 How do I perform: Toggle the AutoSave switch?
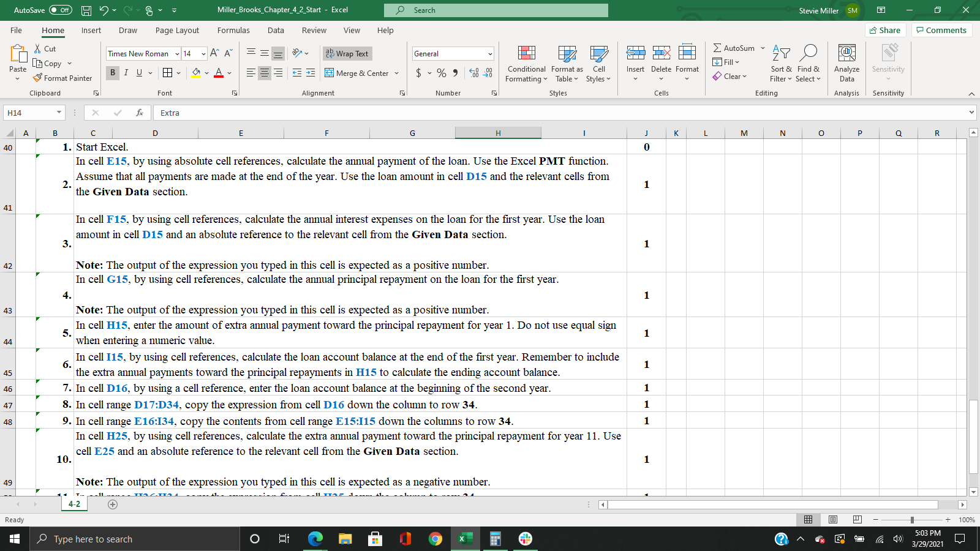pyautogui.click(x=60, y=10)
